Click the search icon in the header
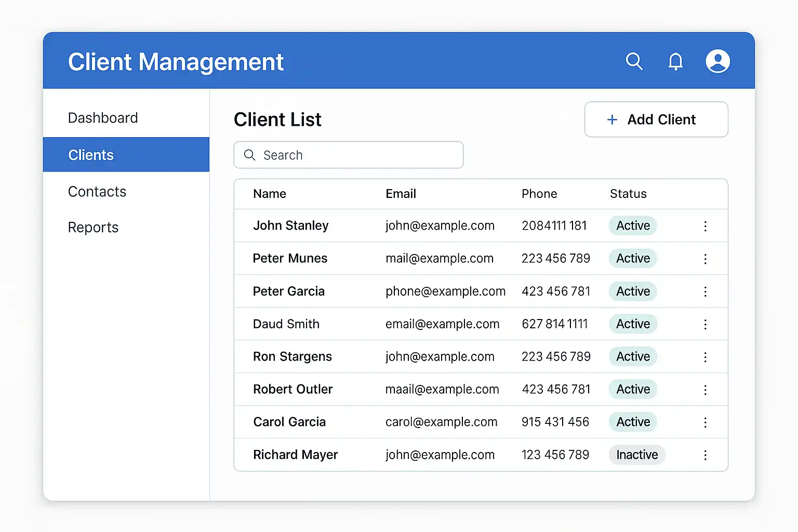This screenshot has height=532, width=798. [x=634, y=61]
